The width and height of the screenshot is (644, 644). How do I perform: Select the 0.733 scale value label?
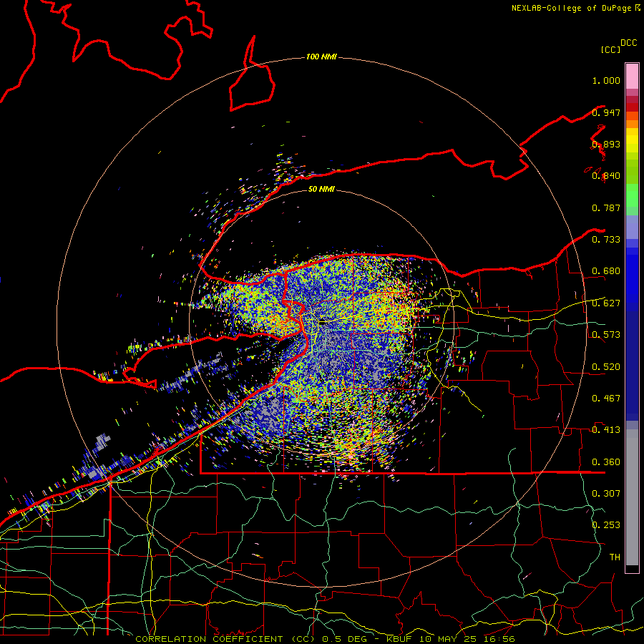point(606,240)
